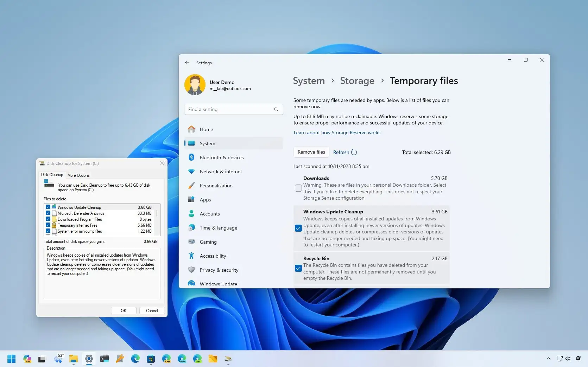Open Home in Settings sidebar

pyautogui.click(x=234, y=129)
